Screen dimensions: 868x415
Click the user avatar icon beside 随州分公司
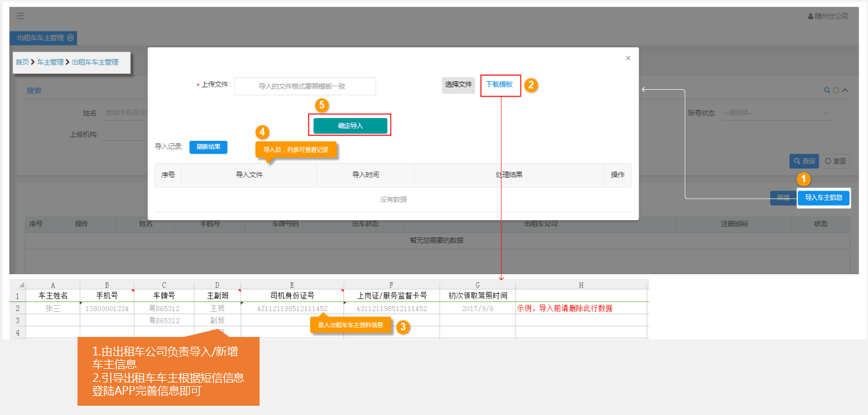point(811,16)
